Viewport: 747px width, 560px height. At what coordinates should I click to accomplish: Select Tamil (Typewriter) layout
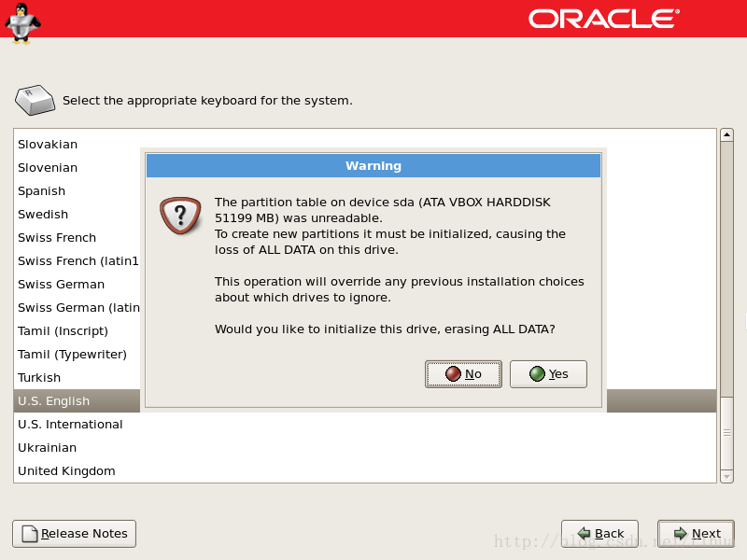(78, 355)
